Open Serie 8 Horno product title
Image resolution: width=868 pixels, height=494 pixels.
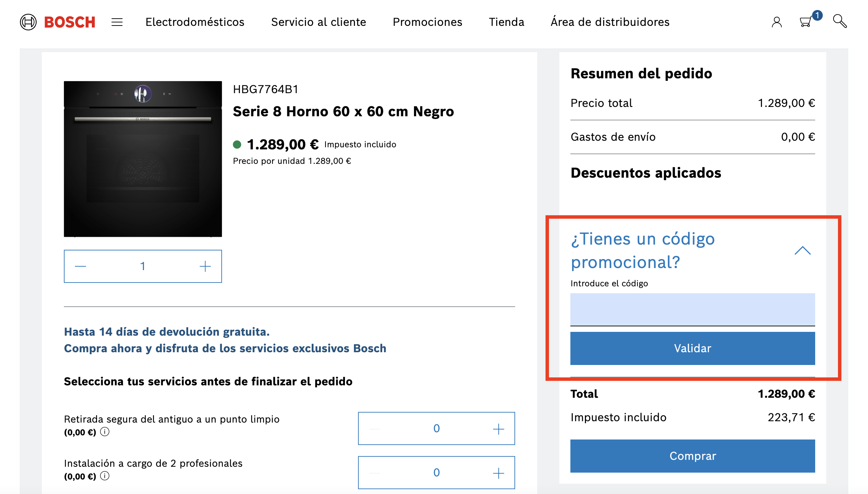point(343,111)
